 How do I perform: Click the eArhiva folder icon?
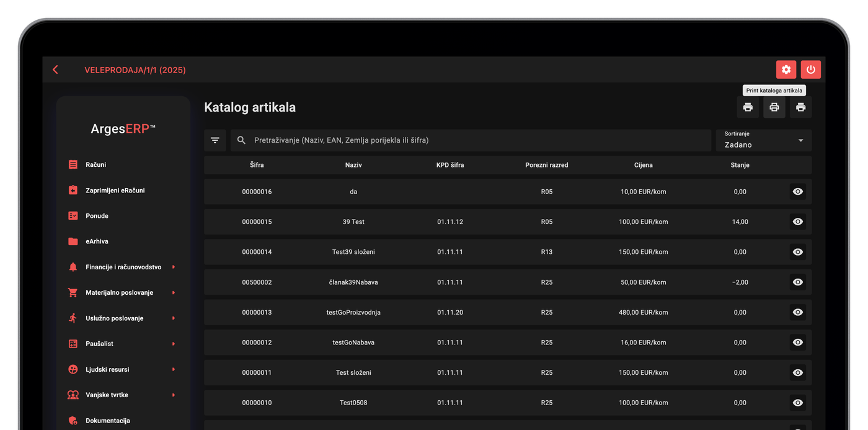point(73,241)
